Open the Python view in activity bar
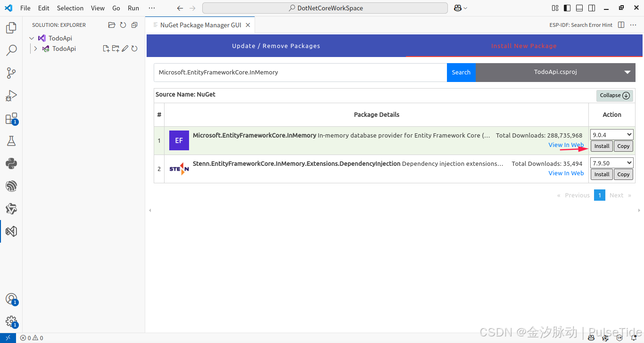This screenshot has width=644, height=343. coord(11,163)
